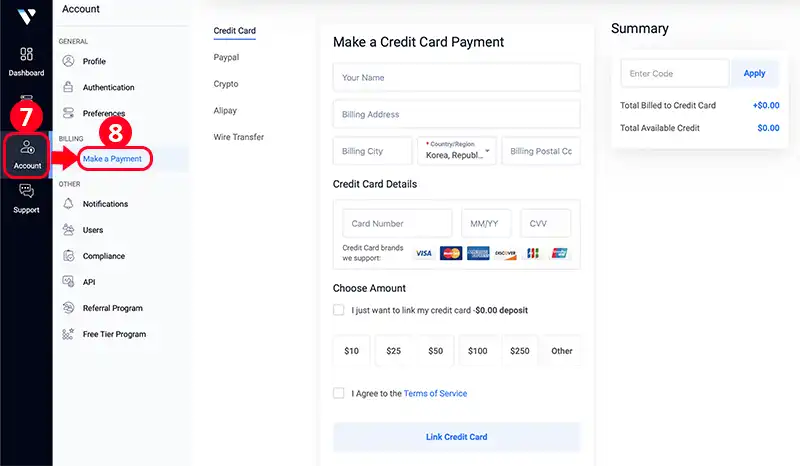Open the Profile icon in General
Viewport: 800px width, 466px height.
pyautogui.click(x=68, y=61)
